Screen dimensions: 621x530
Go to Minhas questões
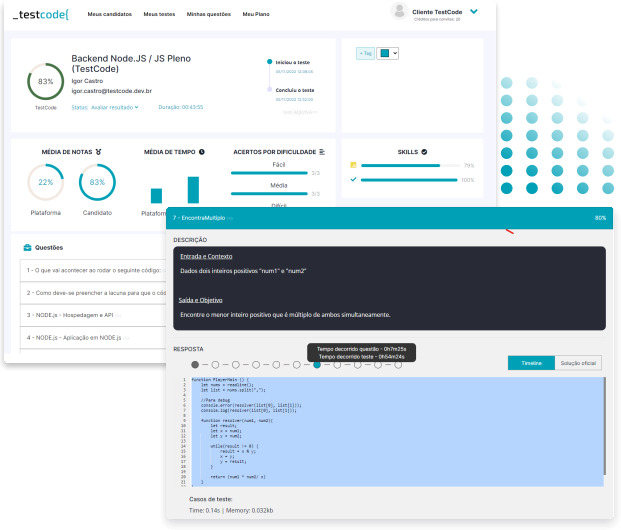pyautogui.click(x=207, y=15)
